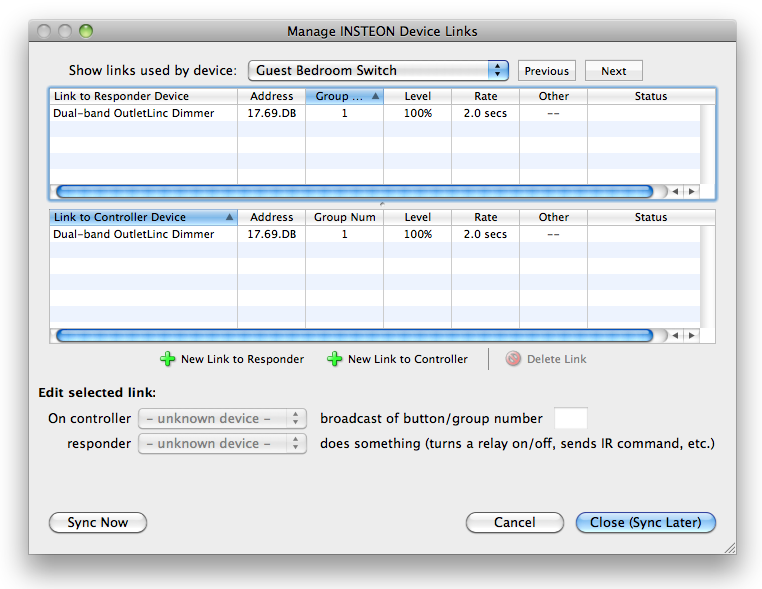762x589 pixels.
Task: Sort responder table by Rate column
Action: click(485, 96)
